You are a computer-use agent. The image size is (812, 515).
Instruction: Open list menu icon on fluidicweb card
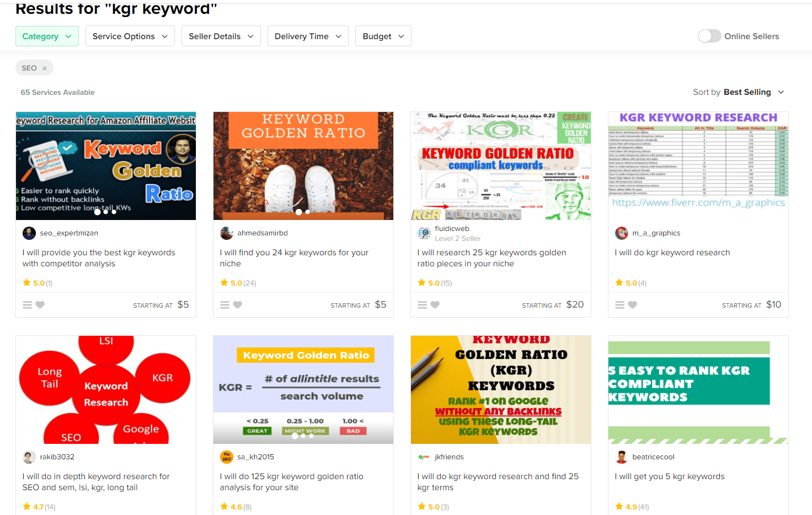422,305
